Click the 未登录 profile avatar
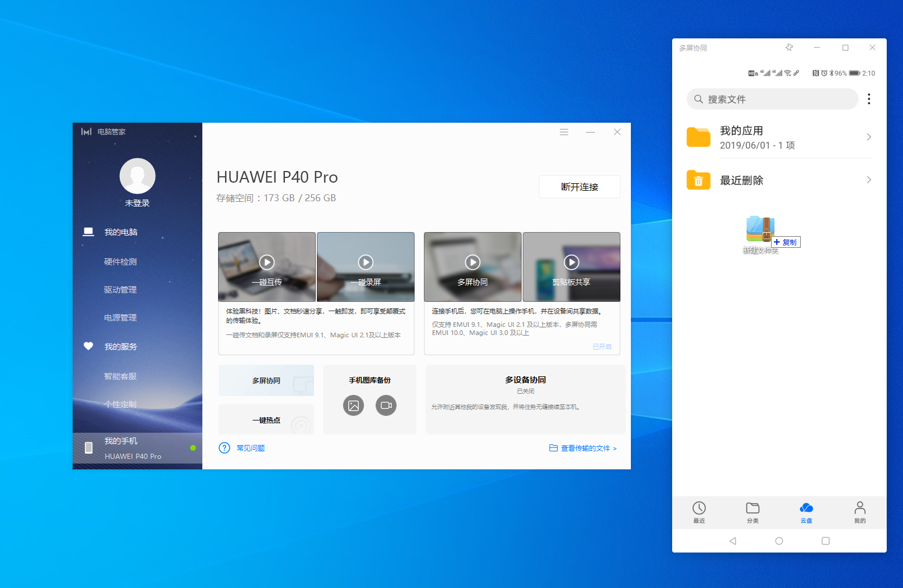The image size is (903, 588). pyautogui.click(x=137, y=176)
